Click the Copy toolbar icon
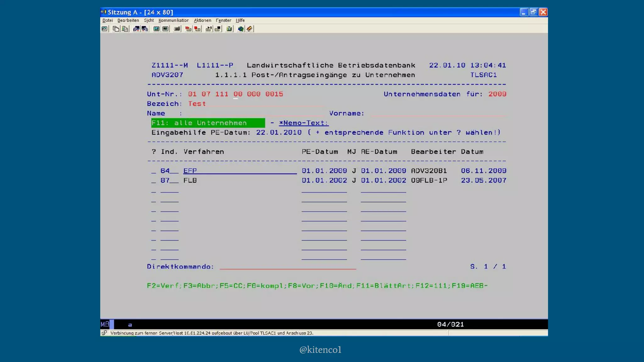This screenshot has height=362, width=644. click(x=116, y=29)
